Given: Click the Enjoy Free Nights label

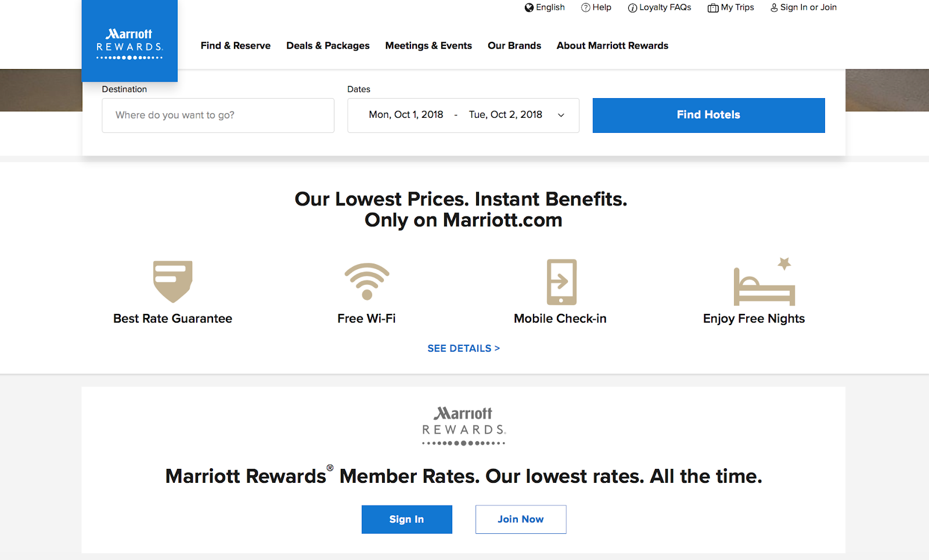Looking at the screenshot, I should coord(754,319).
